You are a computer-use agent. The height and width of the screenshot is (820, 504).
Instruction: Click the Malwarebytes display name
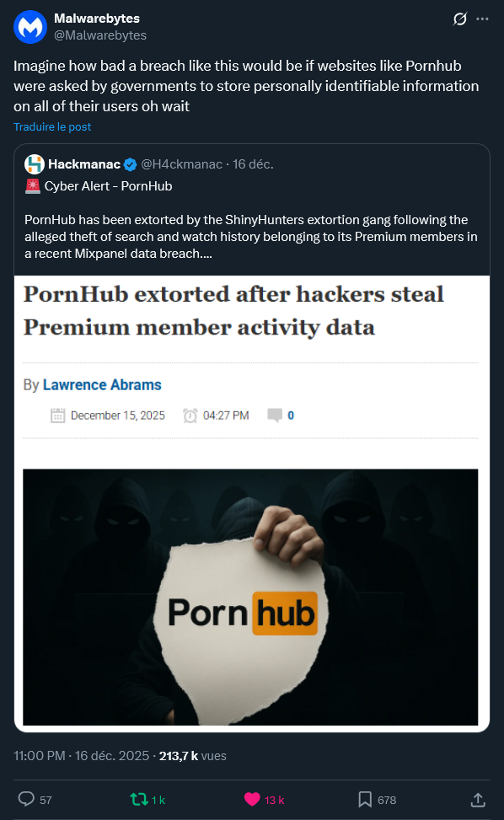tap(97, 19)
